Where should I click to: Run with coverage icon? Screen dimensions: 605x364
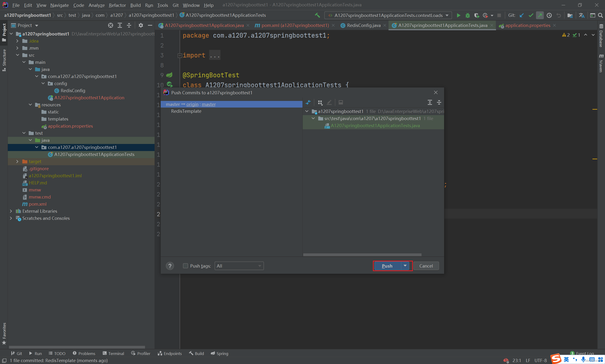pos(476,15)
